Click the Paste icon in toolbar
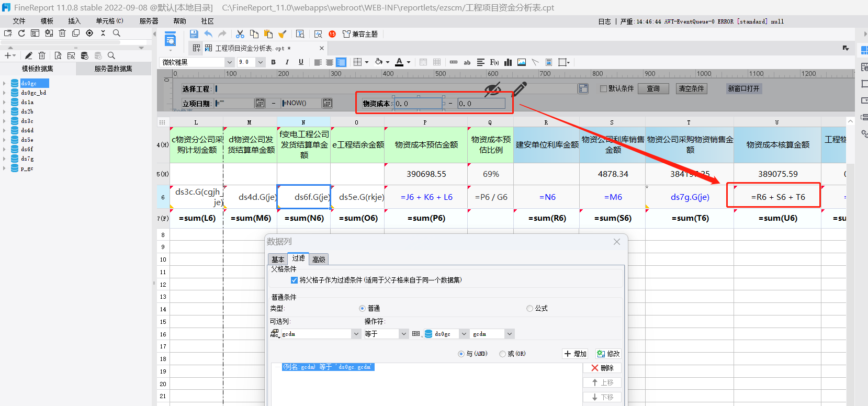The image size is (868, 406). 268,34
